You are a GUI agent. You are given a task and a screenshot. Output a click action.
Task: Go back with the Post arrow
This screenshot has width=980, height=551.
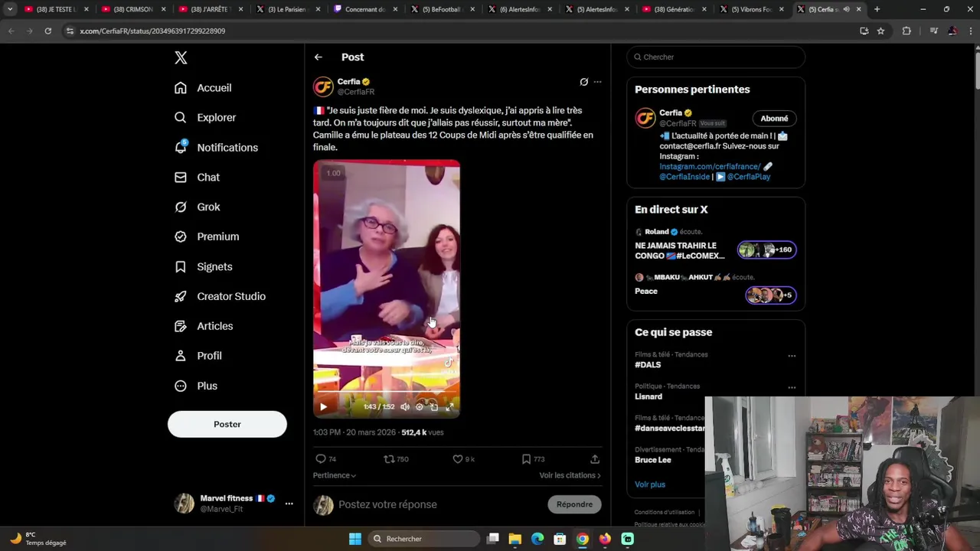(x=318, y=57)
